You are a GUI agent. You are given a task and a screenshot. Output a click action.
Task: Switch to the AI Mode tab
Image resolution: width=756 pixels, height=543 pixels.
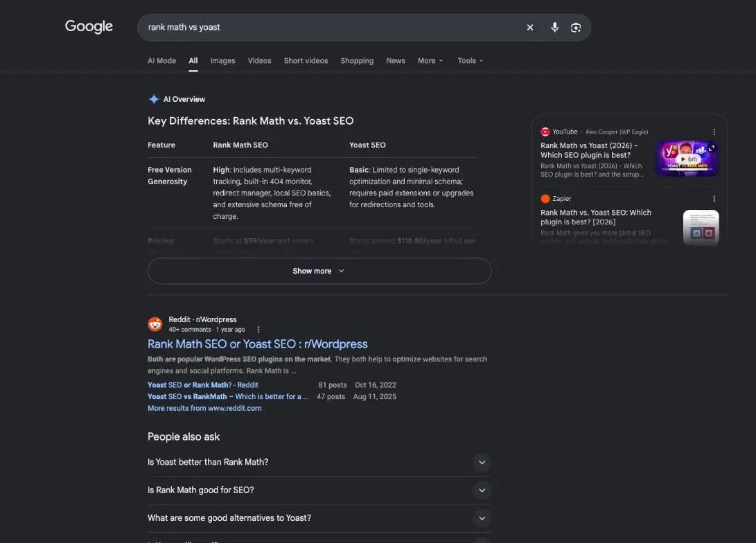pyautogui.click(x=161, y=61)
